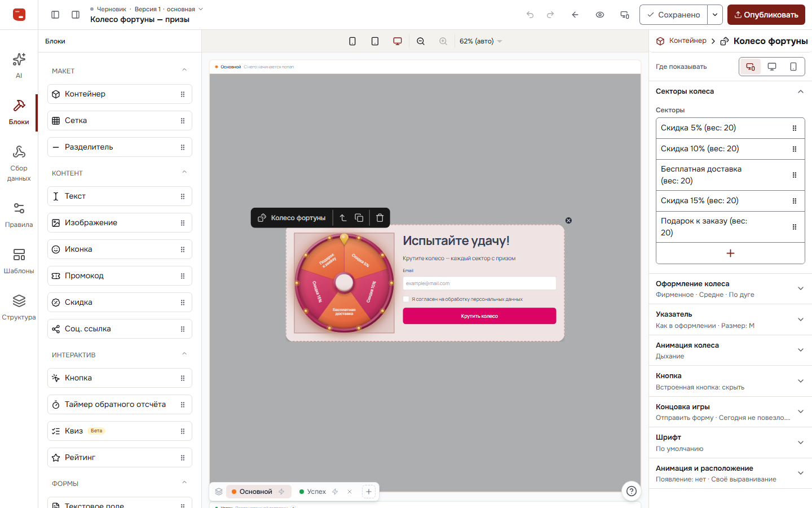
Task: Show only on desktop in Где показывать
Action: [x=772, y=67]
